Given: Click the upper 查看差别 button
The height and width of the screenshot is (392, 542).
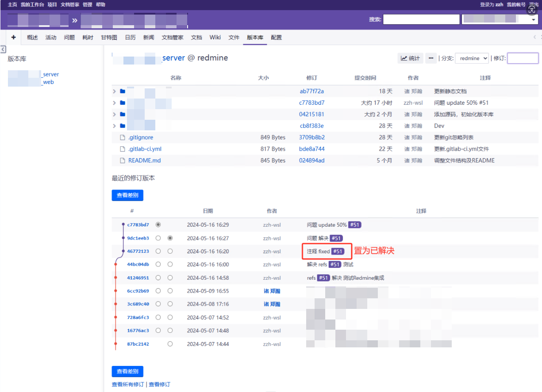Looking at the screenshot, I should coord(127,195).
